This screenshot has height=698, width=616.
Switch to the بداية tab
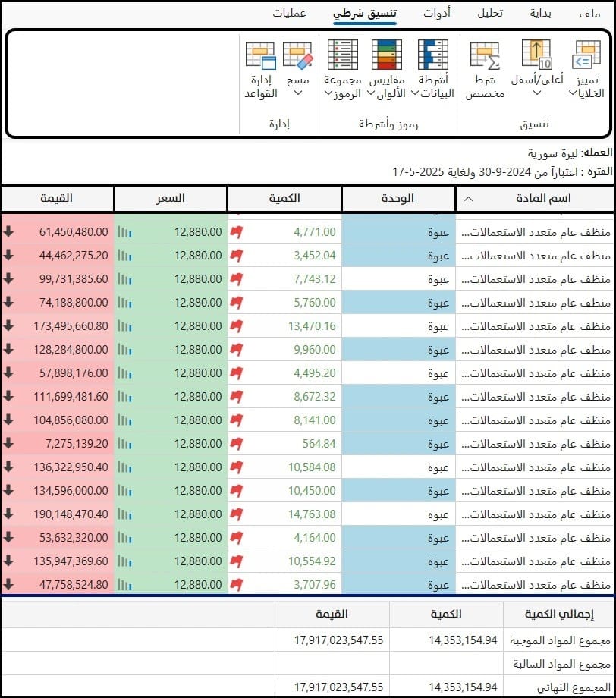pyautogui.click(x=540, y=14)
